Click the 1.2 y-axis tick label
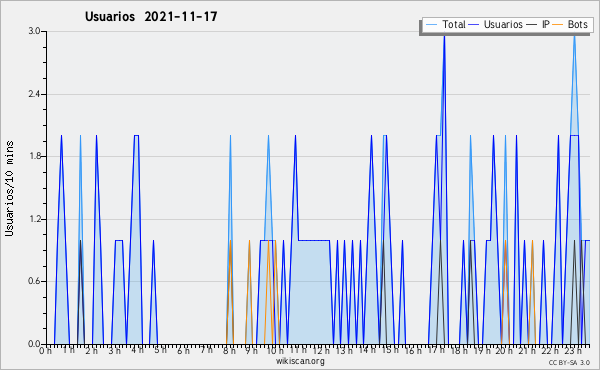 pyautogui.click(x=34, y=219)
